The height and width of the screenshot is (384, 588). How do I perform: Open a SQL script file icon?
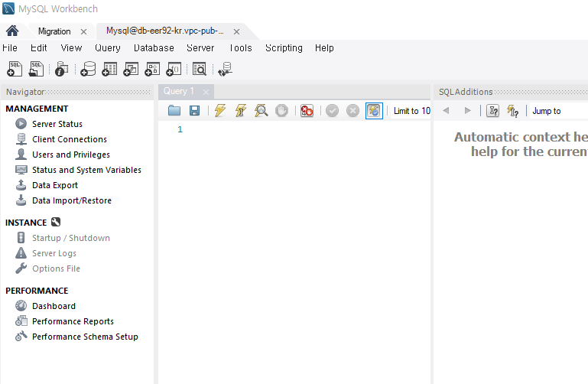point(36,69)
